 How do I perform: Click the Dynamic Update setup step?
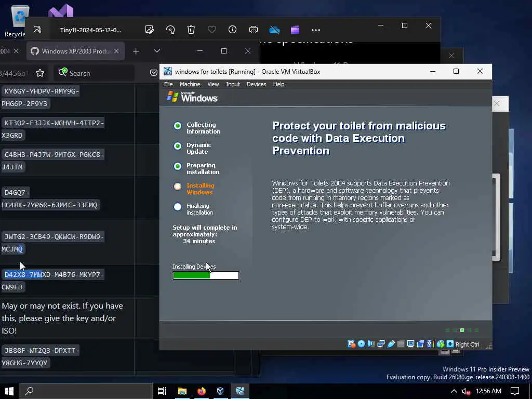[x=192, y=148]
